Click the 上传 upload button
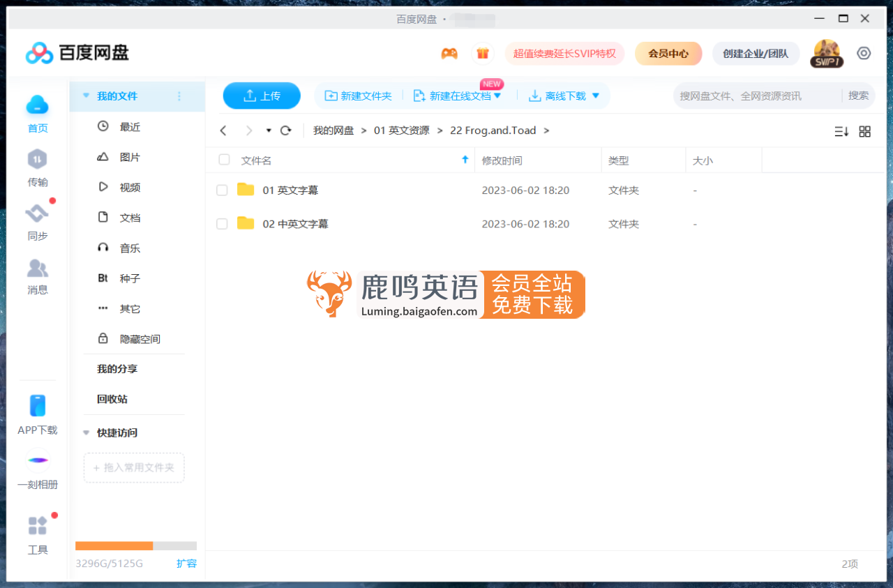Viewport: 893px width, 588px height. [262, 96]
